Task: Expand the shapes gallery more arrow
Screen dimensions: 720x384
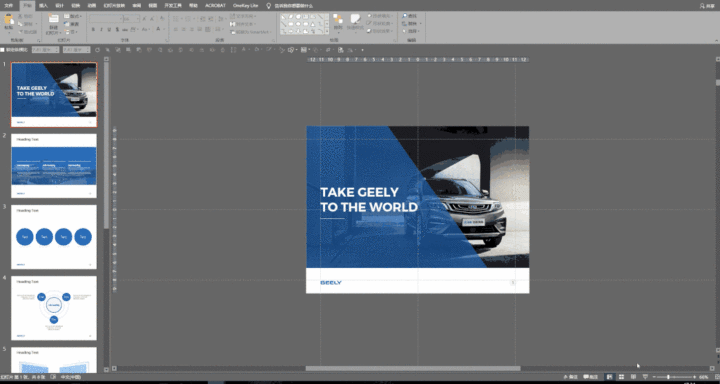Action: click(x=327, y=31)
